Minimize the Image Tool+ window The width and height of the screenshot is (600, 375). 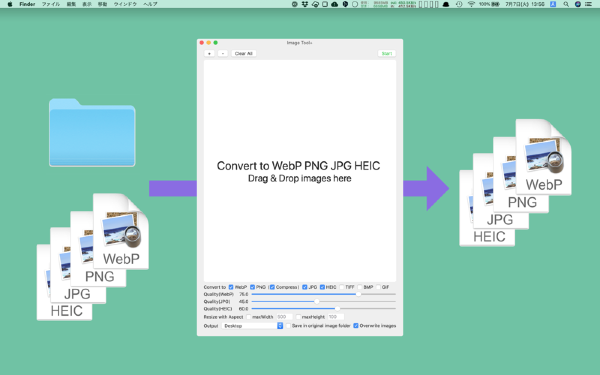tap(209, 43)
